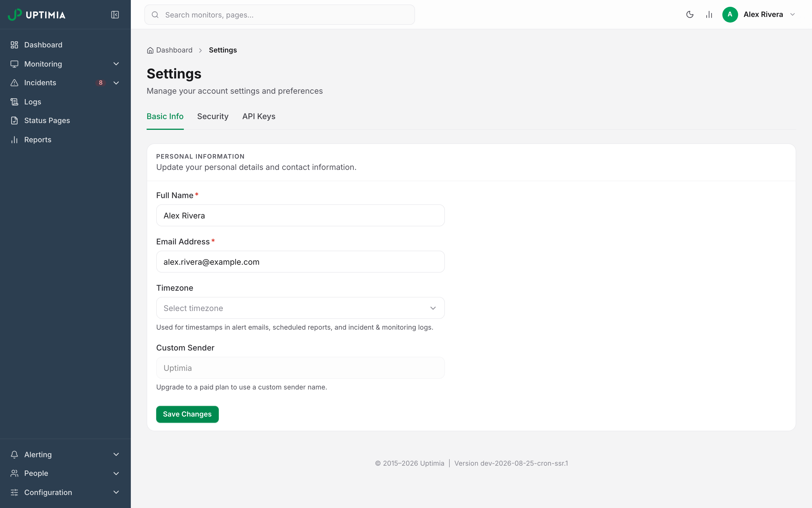The width and height of the screenshot is (812, 508).
Task: Click into the Full Name field
Action: pos(300,215)
